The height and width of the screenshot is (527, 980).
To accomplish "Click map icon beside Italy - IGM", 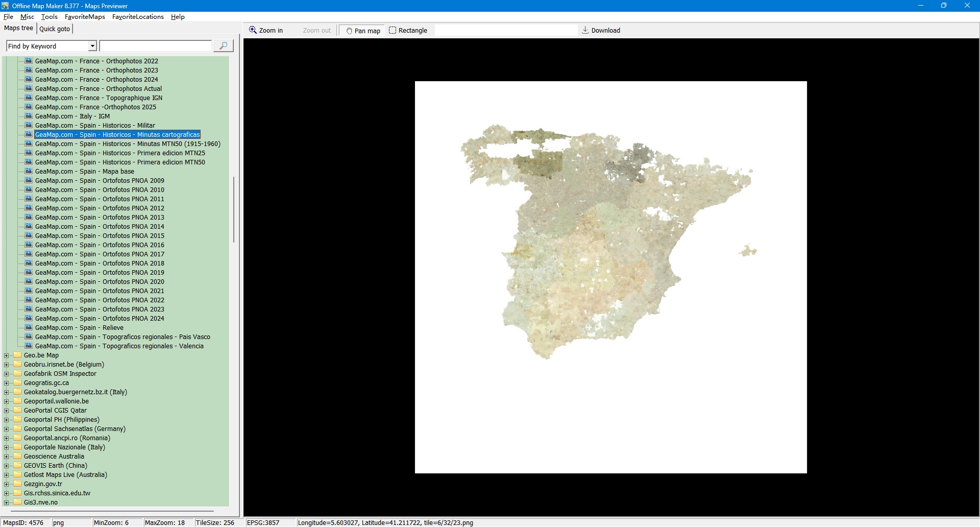I will 29,116.
